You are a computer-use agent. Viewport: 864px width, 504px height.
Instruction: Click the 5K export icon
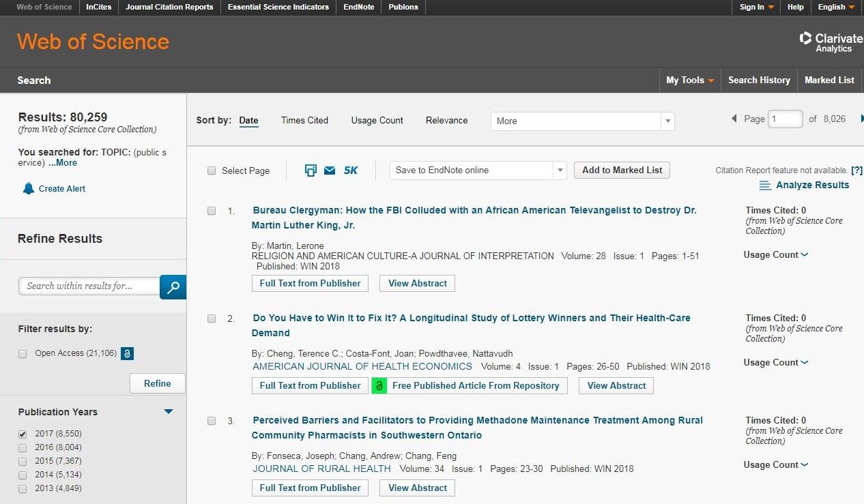[351, 171]
